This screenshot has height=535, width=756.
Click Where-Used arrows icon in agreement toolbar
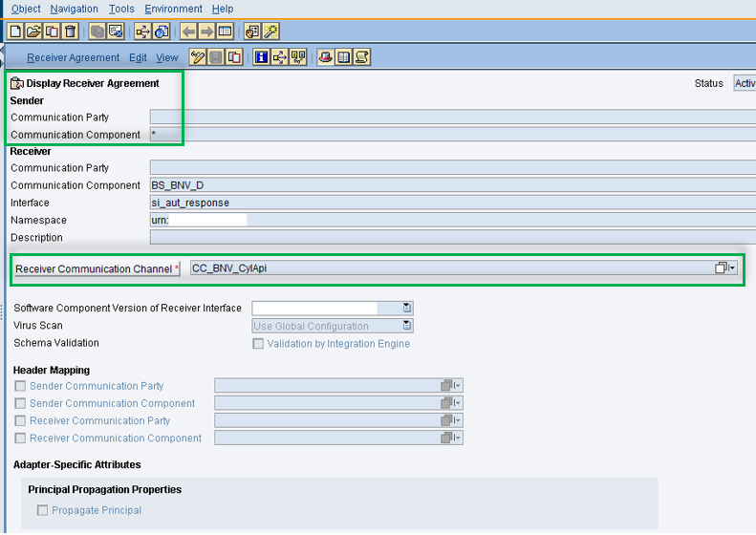pyautogui.click(x=280, y=57)
